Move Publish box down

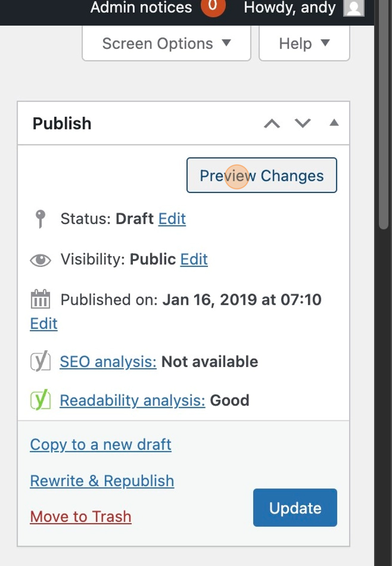303,123
